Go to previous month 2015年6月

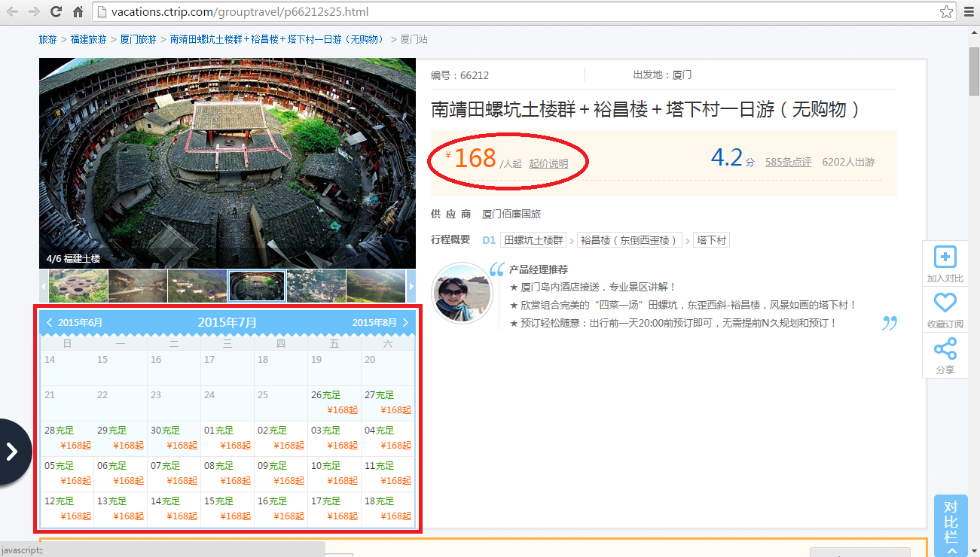click(x=75, y=322)
